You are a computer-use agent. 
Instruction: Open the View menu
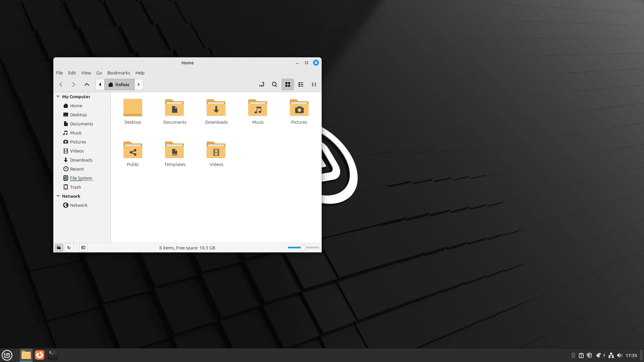click(86, 73)
